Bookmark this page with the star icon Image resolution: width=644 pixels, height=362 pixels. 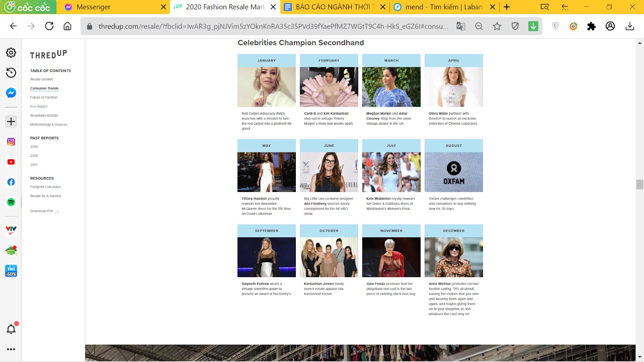pos(497,26)
